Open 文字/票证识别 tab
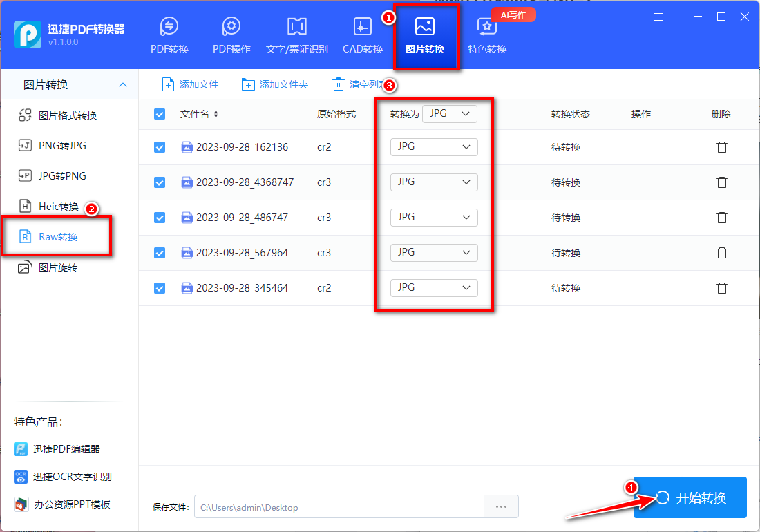The width and height of the screenshot is (760, 532). [x=296, y=35]
